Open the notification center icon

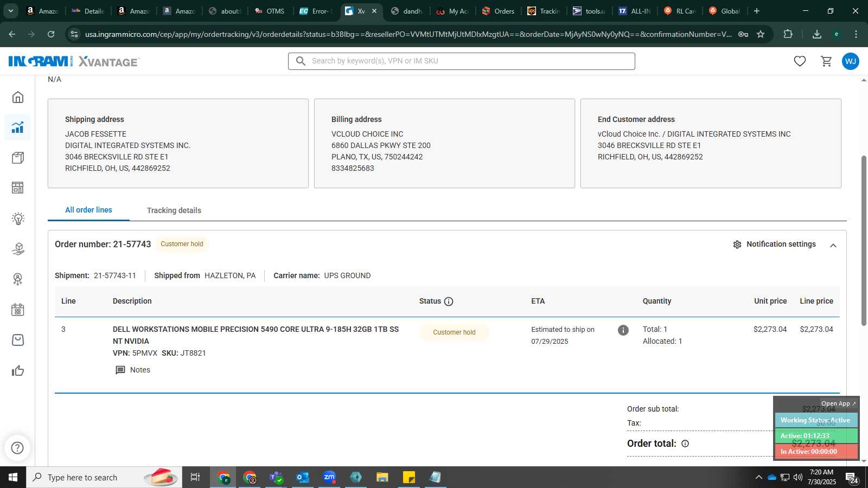852,477
